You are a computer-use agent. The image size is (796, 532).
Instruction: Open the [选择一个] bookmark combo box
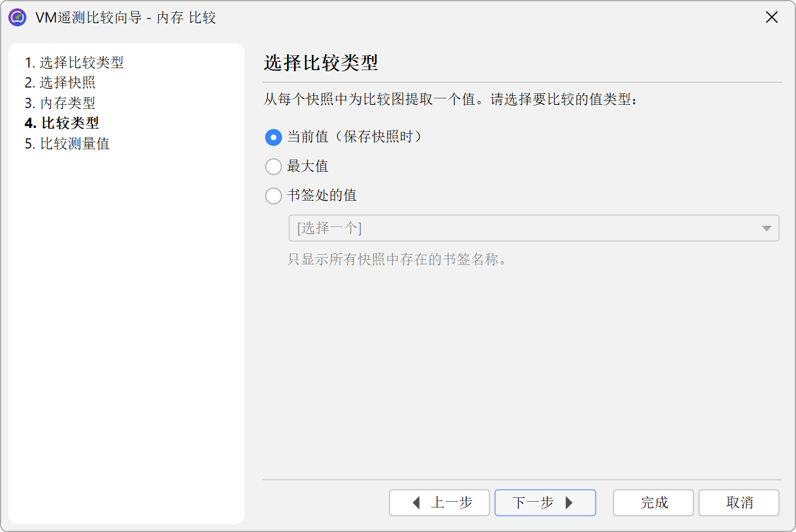[524, 228]
